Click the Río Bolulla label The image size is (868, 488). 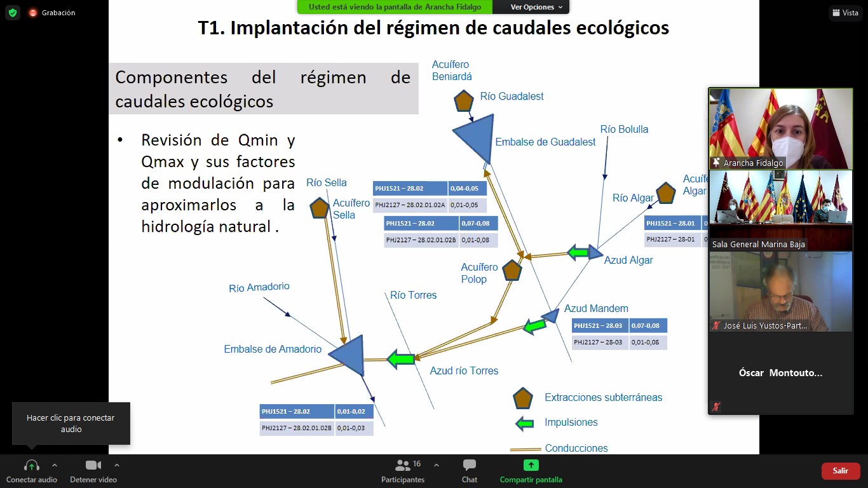point(625,130)
